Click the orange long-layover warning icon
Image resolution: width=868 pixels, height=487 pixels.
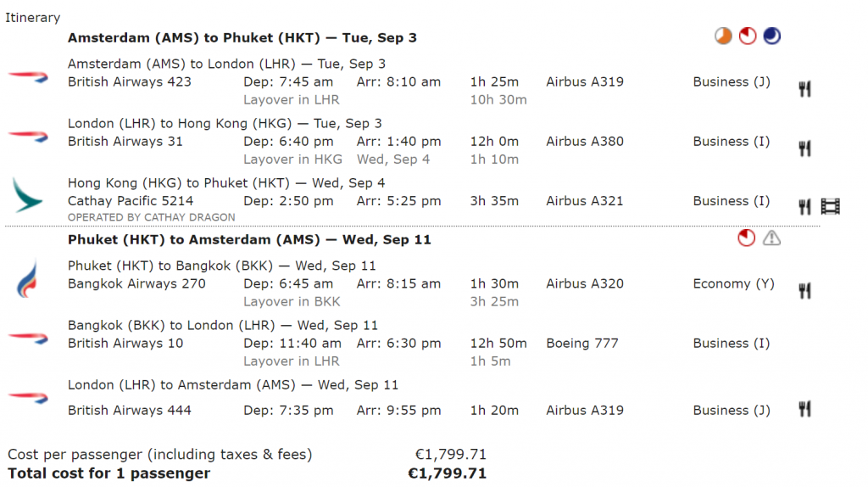[723, 36]
